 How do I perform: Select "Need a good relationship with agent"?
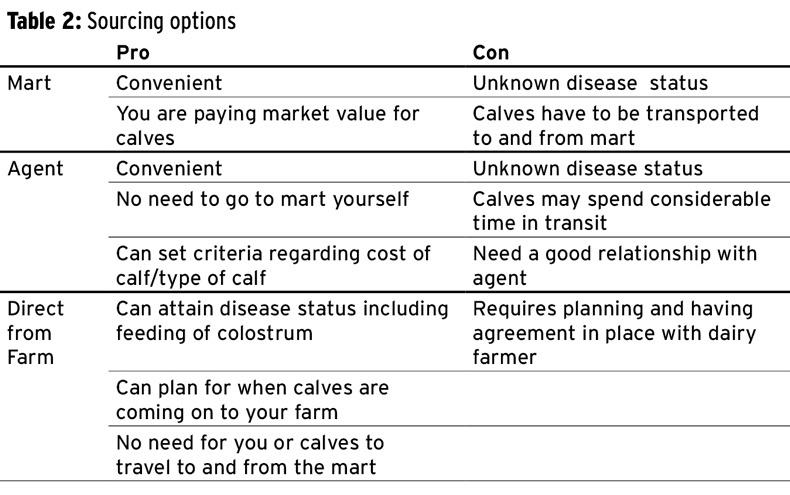coord(615,265)
